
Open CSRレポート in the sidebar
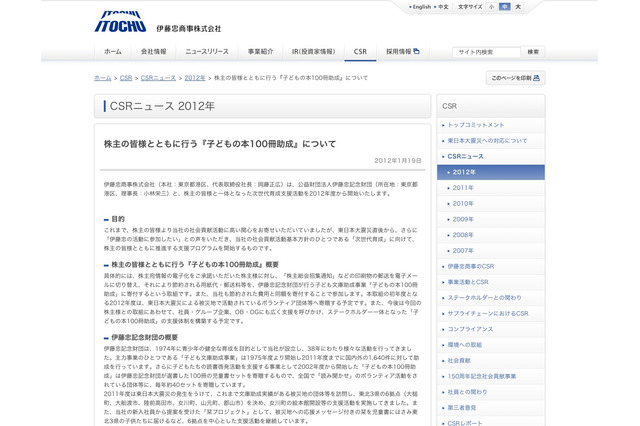click(x=491, y=422)
